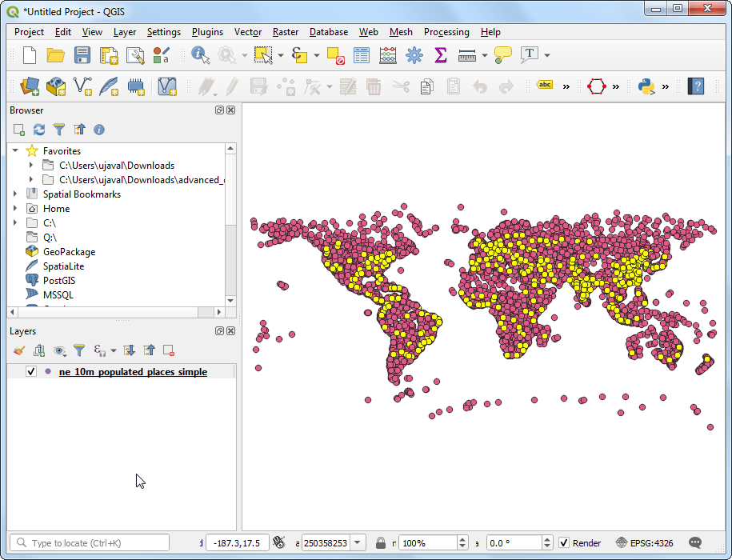Open the attribute table icon
The image size is (732, 560).
362,55
